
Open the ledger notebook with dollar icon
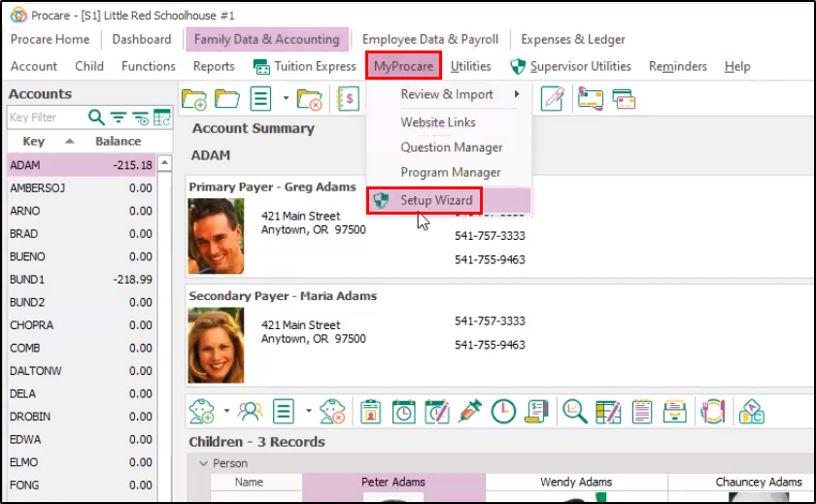[348, 98]
